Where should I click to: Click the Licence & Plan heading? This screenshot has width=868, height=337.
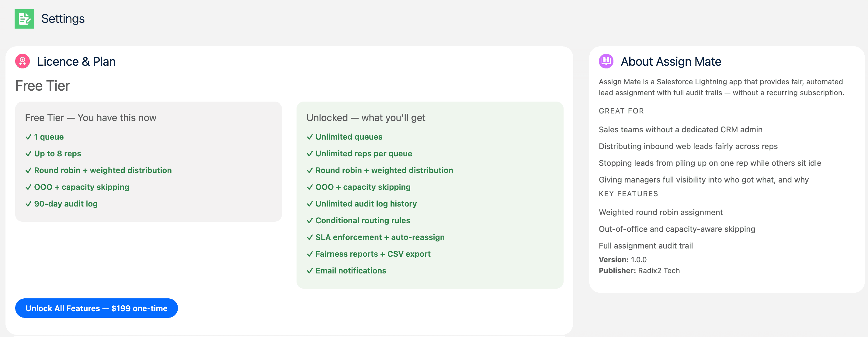(x=76, y=62)
